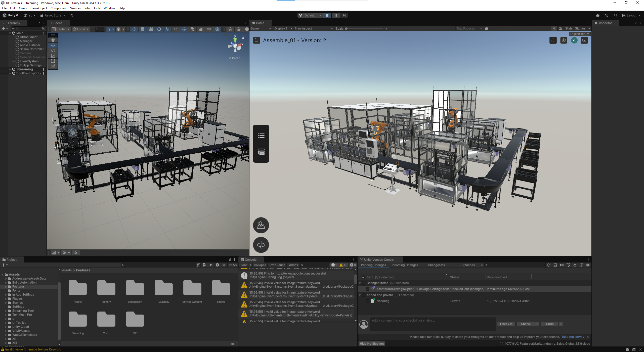644x352 pixels.
Task: Refresh the Unity Version Control panel
Action: 548,265
